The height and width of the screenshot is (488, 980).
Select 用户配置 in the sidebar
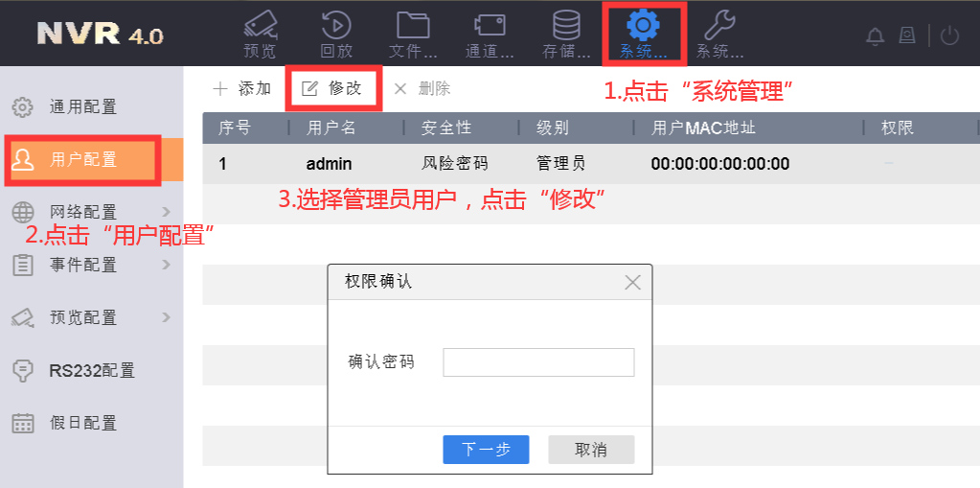(82, 159)
